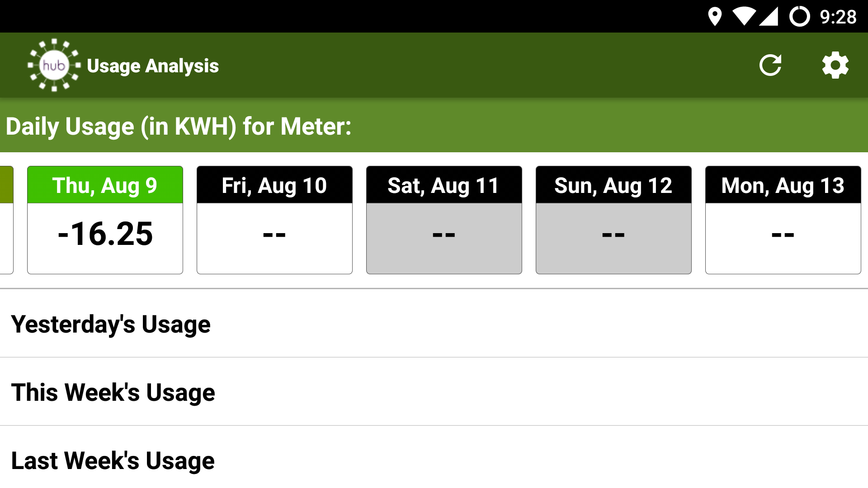Screen dimensions: 868x488
Task: Tap the Usage Analysis title
Action: [x=153, y=66]
